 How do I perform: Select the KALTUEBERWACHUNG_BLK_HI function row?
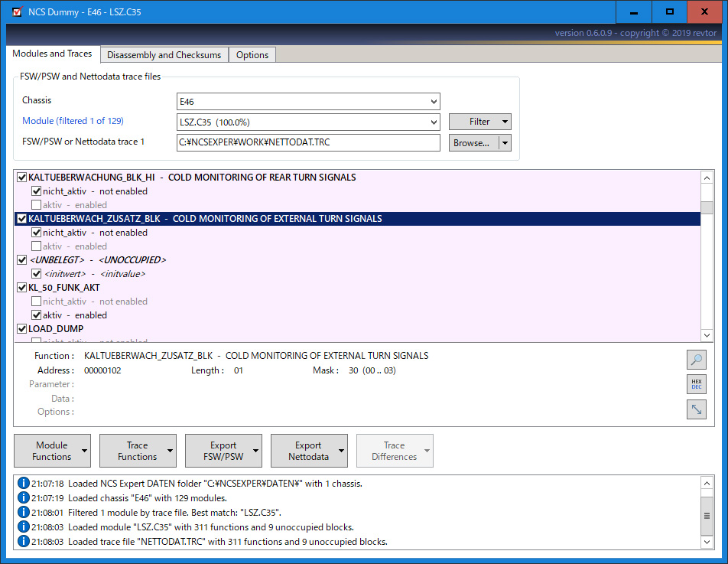point(358,177)
